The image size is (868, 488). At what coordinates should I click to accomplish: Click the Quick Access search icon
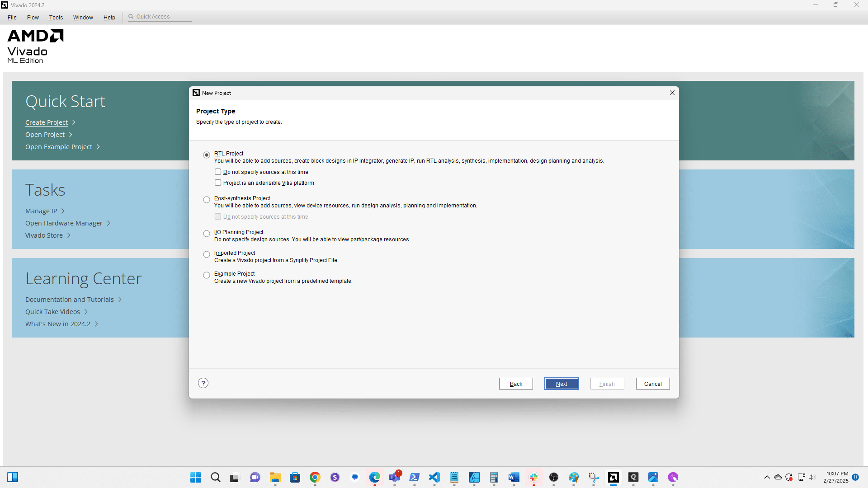tap(131, 17)
